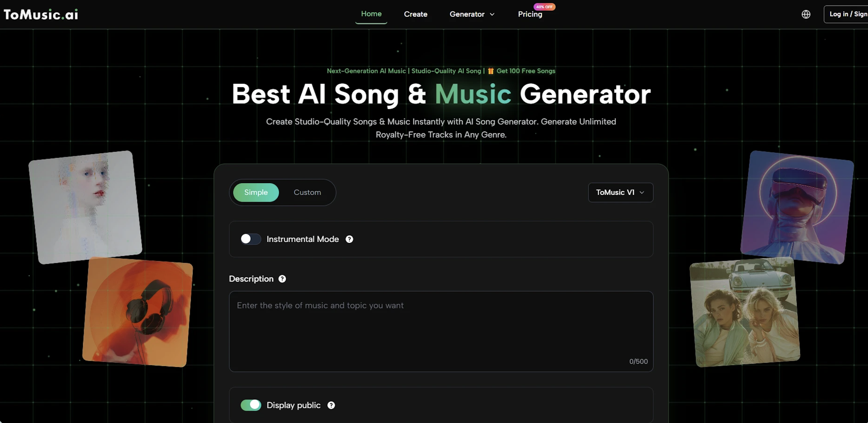Image resolution: width=868 pixels, height=423 pixels.
Task: Click the gift icon beside Get 100 Free Songs
Action: coord(491,71)
